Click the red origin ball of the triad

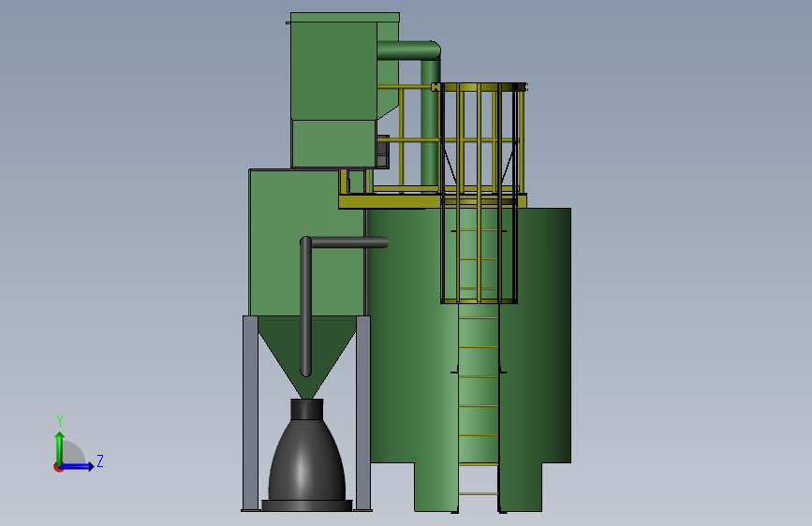57,467
